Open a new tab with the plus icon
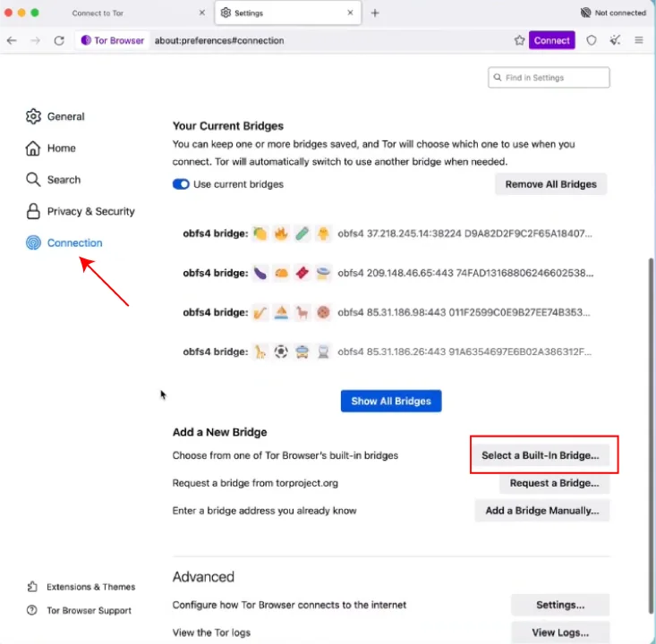Viewport: 656px width, 644px height. coord(375,13)
